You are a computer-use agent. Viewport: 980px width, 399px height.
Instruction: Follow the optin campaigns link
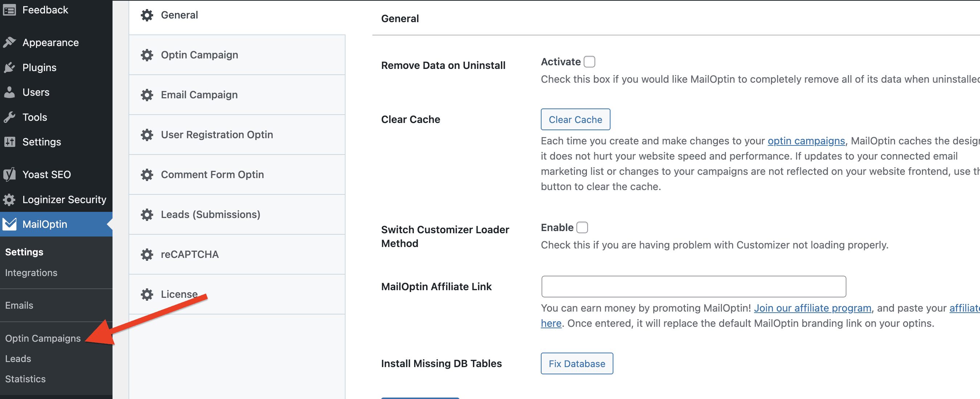point(806,141)
